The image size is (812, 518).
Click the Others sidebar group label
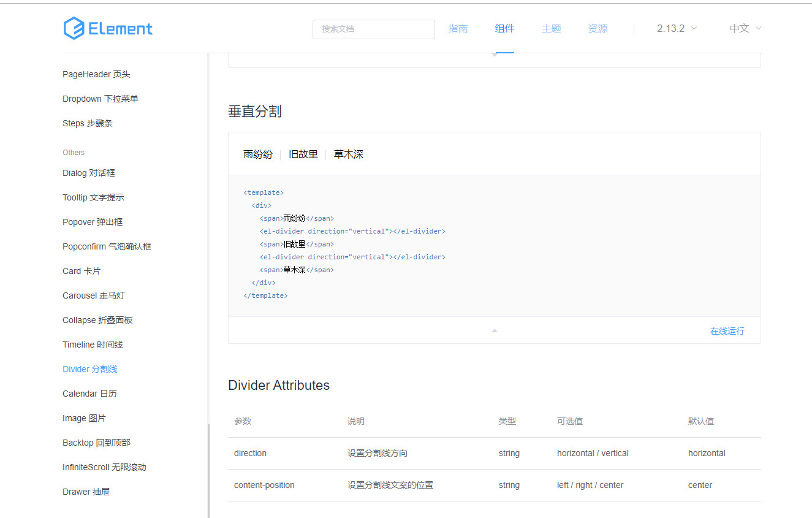tap(74, 153)
